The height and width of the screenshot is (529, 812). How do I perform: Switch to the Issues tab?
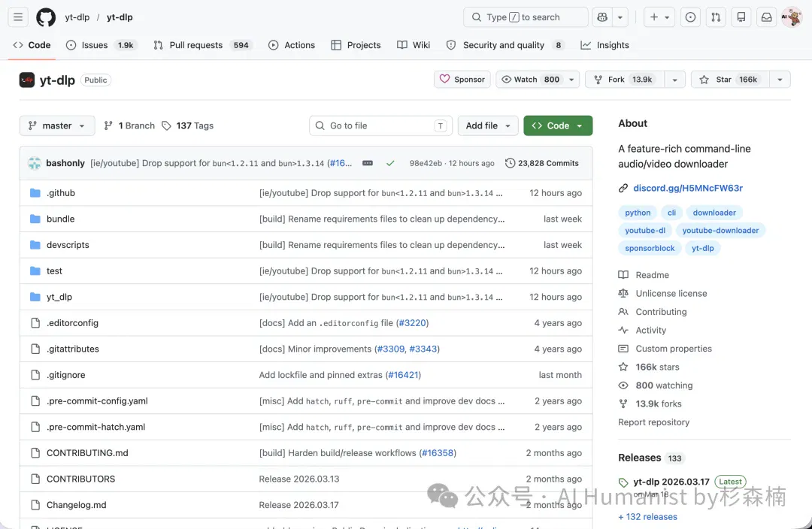click(x=101, y=45)
